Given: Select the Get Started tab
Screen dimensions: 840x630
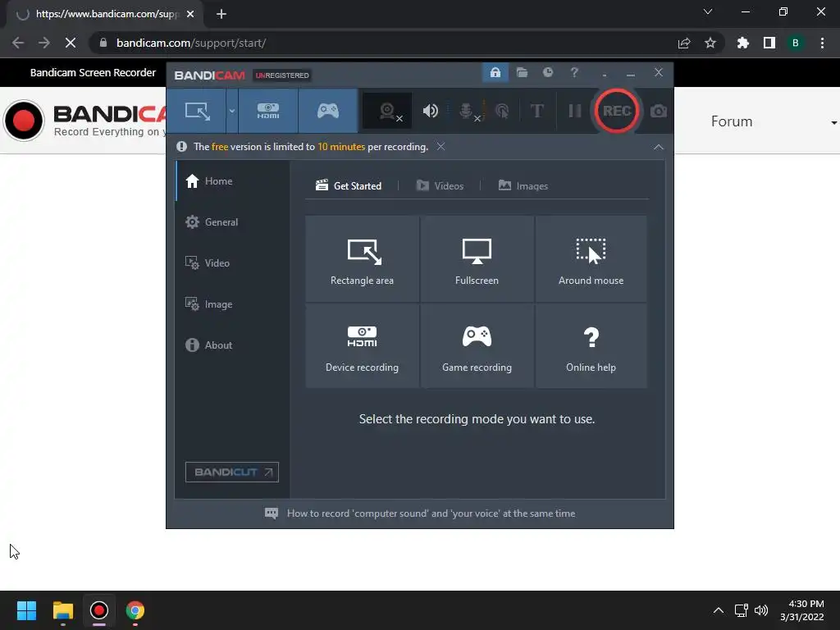Looking at the screenshot, I should (x=349, y=185).
